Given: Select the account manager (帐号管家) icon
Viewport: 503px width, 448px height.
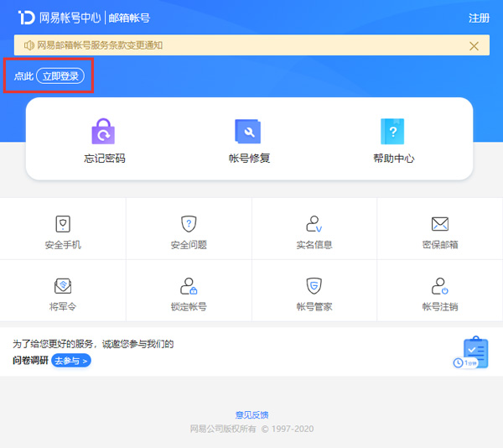Looking at the screenshot, I should pos(314,285).
